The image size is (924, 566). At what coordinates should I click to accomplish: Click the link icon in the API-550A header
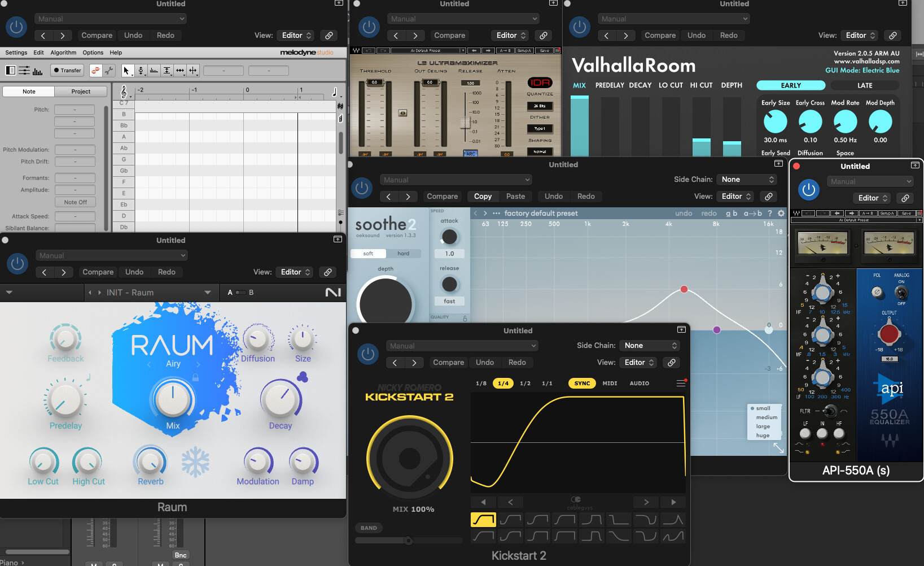(x=905, y=198)
